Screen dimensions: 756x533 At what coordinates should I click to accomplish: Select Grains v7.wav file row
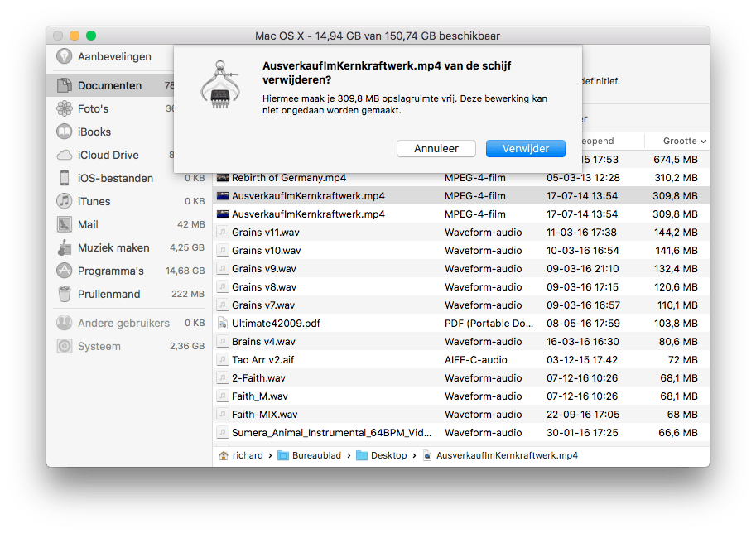pos(461,305)
